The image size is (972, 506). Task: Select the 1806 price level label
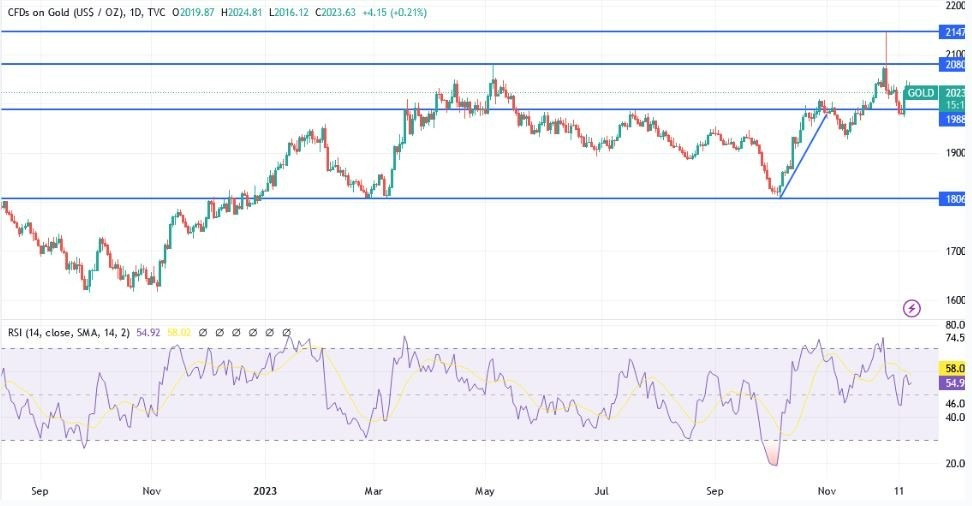[x=954, y=199]
